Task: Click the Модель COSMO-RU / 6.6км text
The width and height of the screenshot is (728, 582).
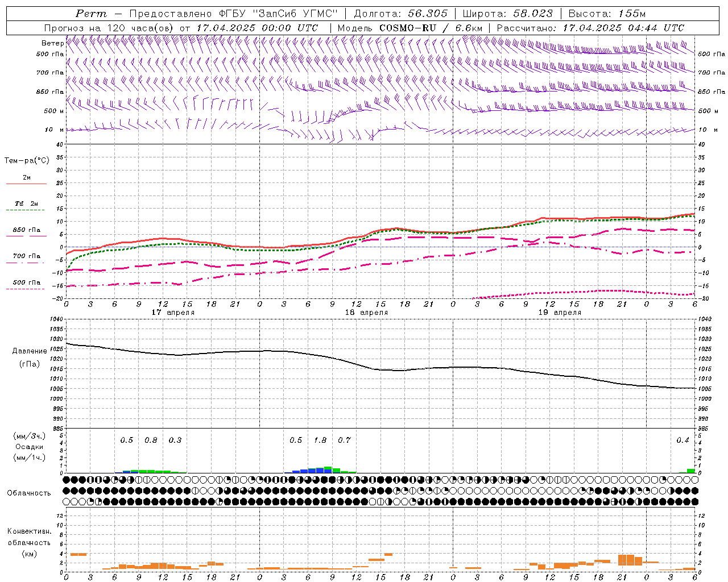Action: pos(409,28)
